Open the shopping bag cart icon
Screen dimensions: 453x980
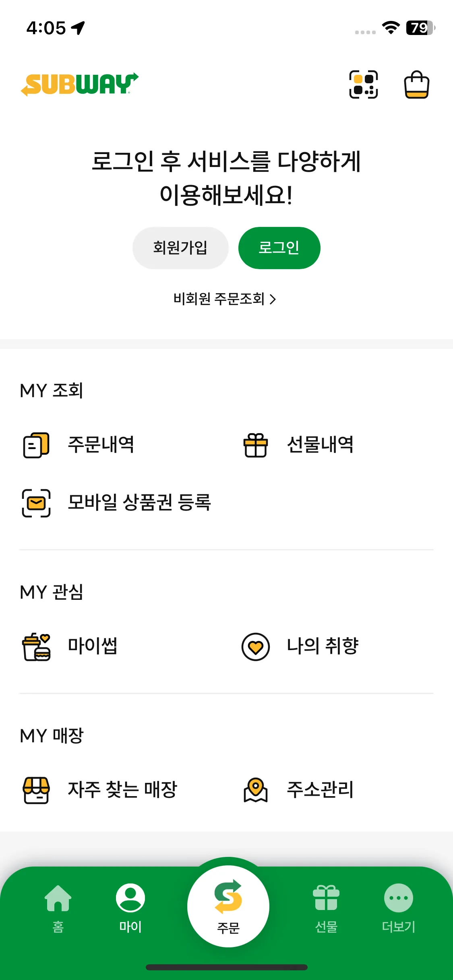tap(416, 84)
